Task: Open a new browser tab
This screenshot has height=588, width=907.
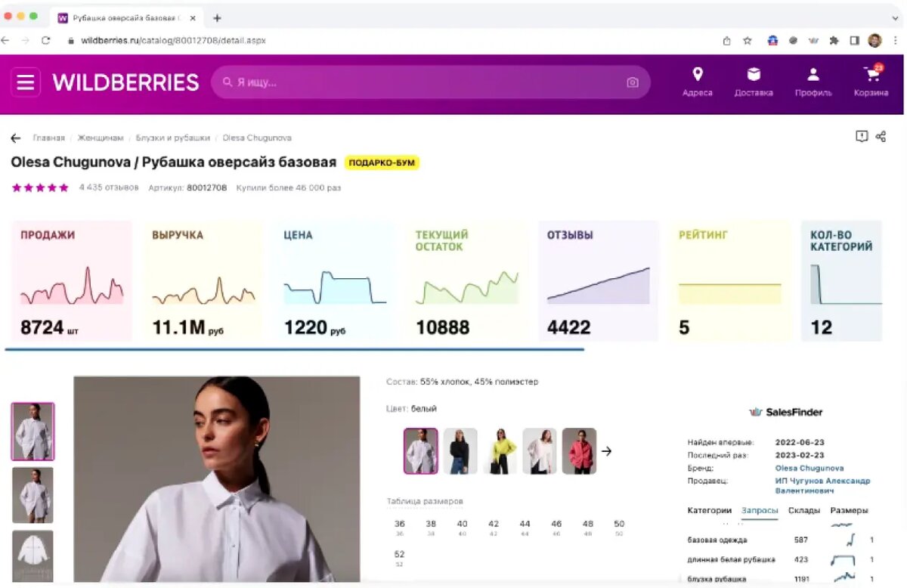Action: pyautogui.click(x=217, y=17)
